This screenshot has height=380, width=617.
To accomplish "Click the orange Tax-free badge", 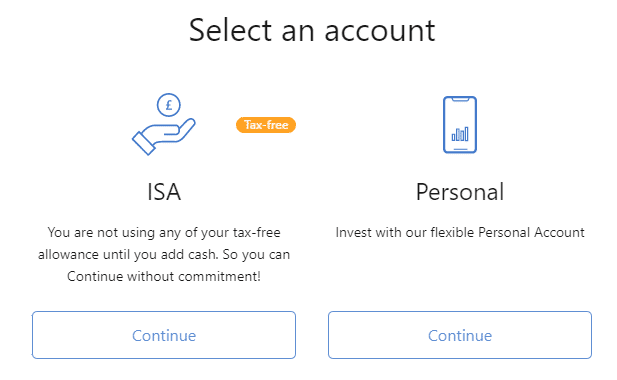I will pyautogui.click(x=266, y=125).
